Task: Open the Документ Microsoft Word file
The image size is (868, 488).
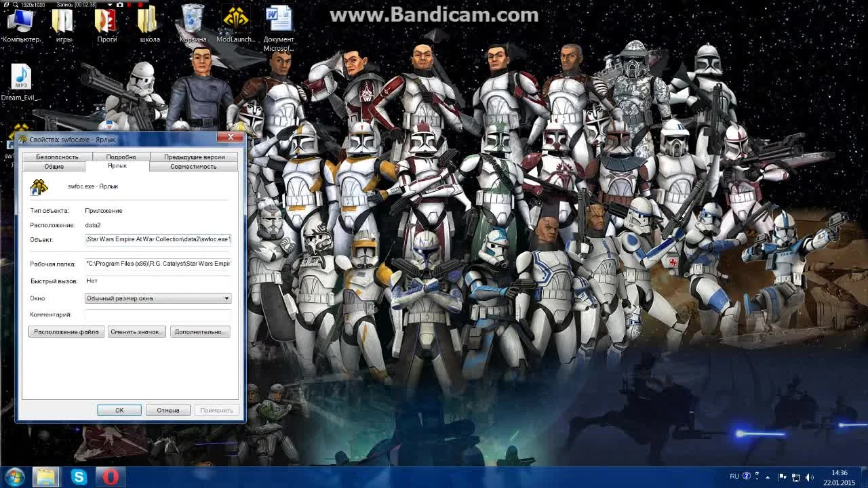Action: (x=279, y=17)
